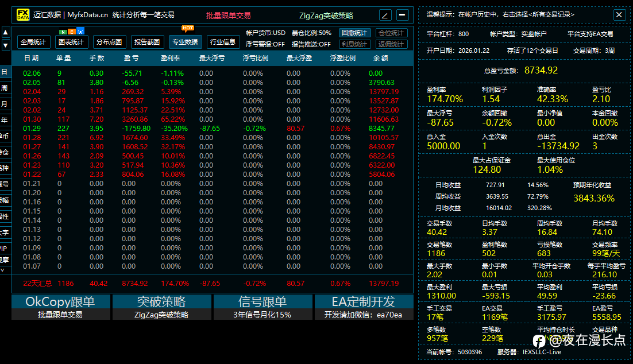633x364 pixels.
Task: Click the up arrow above the side tabs
Action: tap(6, 32)
